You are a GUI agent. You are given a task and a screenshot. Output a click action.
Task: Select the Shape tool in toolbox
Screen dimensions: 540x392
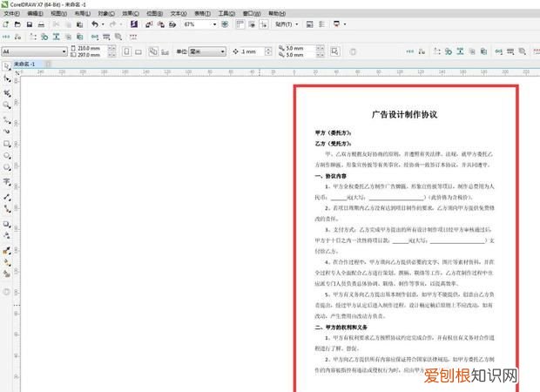[x=7, y=79]
